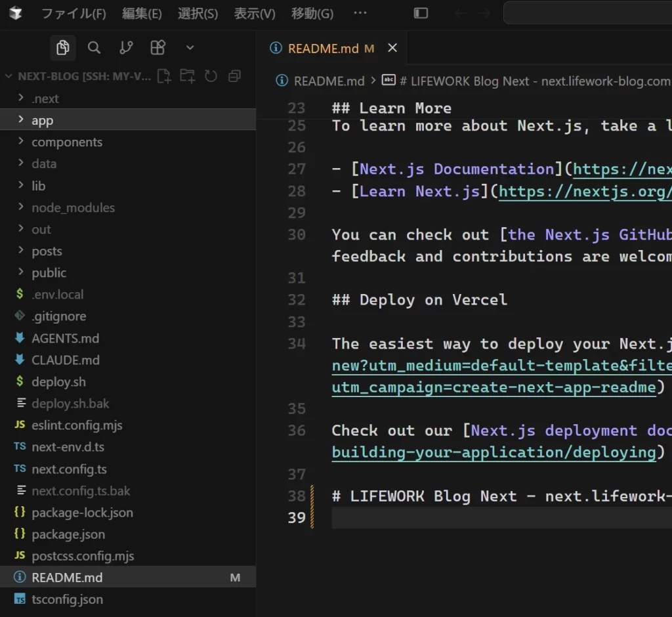Show more menus via ellipsis
Image resolution: width=672 pixels, height=617 pixels.
pyautogui.click(x=360, y=13)
